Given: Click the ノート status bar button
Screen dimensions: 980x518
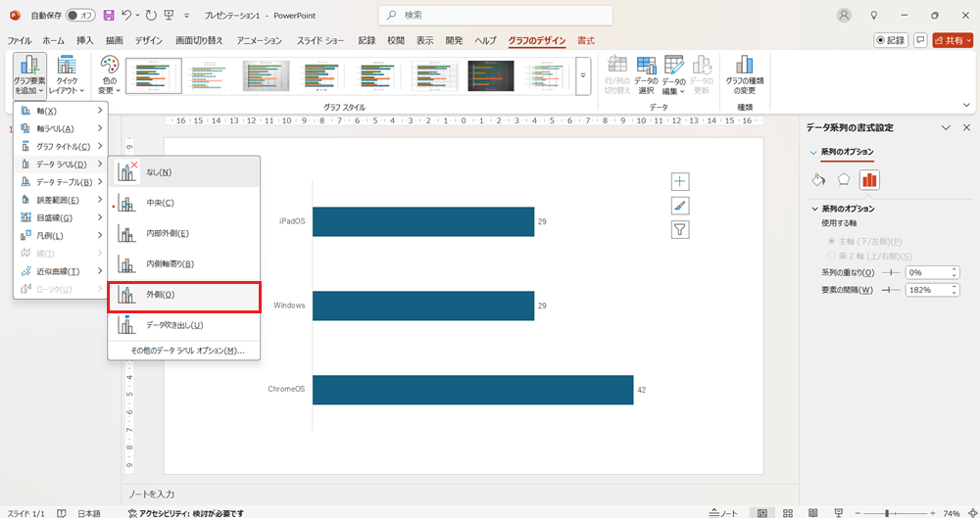Looking at the screenshot, I should click(x=723, y=513).
